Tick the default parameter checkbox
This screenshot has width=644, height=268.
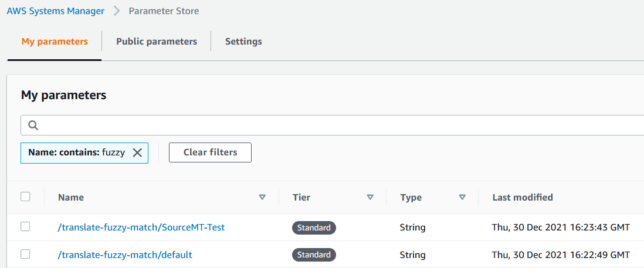point(25,255)
